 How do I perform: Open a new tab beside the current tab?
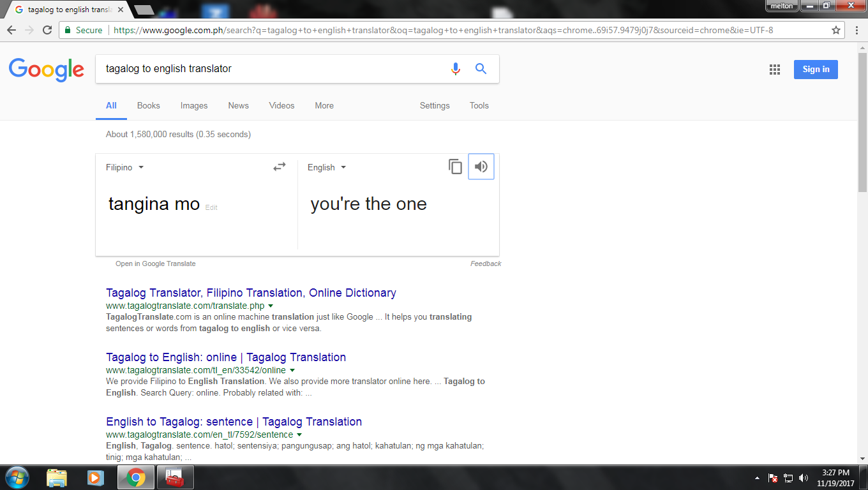pyautogui.click(x=145, y=10)
